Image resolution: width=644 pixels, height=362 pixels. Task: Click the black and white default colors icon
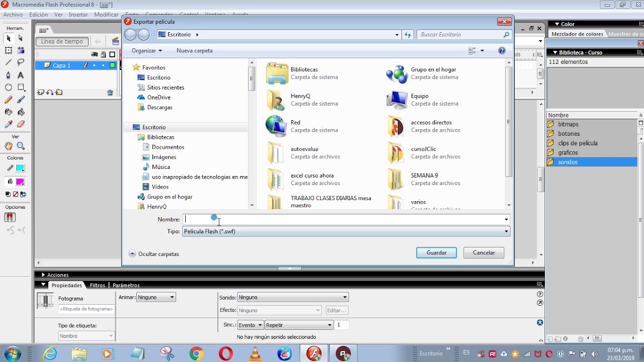pos(8,194)
